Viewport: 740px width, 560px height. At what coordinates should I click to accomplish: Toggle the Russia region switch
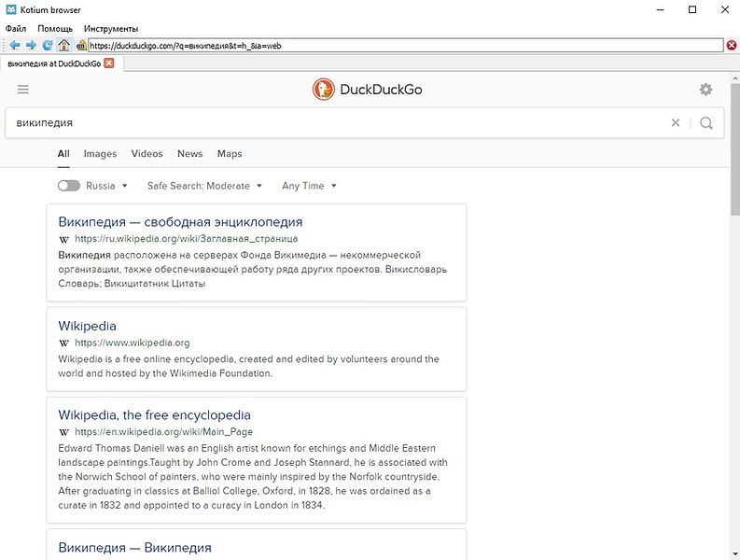pos(69,186)
